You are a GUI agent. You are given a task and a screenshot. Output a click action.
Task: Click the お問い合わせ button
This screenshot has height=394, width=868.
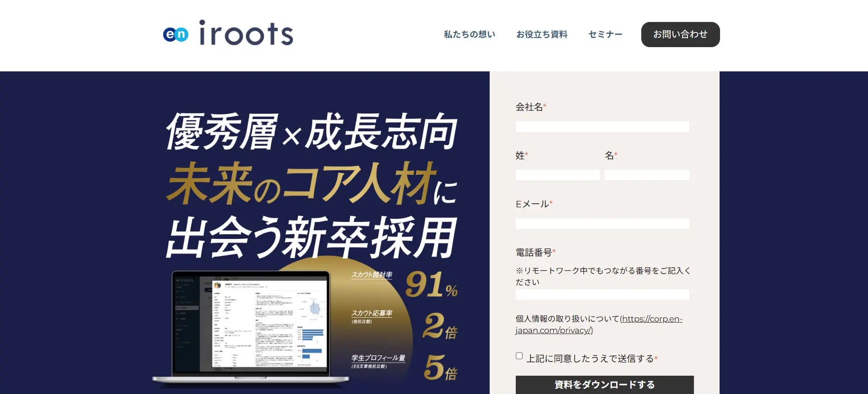tap(680, 34)
